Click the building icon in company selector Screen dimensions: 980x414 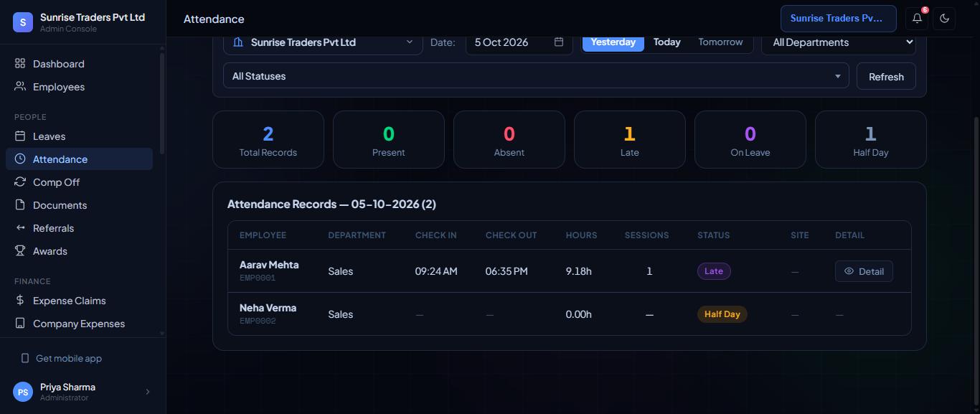tap(238, 42)
